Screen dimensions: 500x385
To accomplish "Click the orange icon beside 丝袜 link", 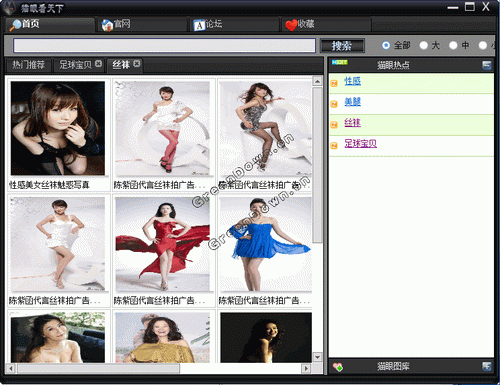I will 334,125.
